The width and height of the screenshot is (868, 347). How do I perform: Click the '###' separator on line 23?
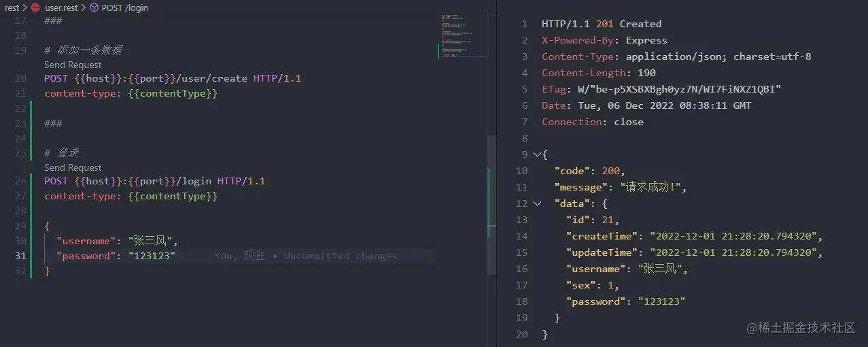coord(53,123)
